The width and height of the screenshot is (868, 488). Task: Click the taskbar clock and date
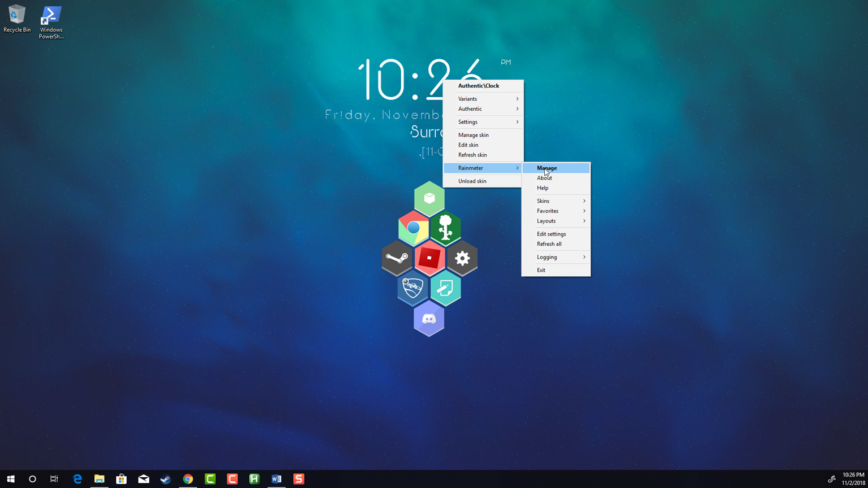click(x=853, y=479)
